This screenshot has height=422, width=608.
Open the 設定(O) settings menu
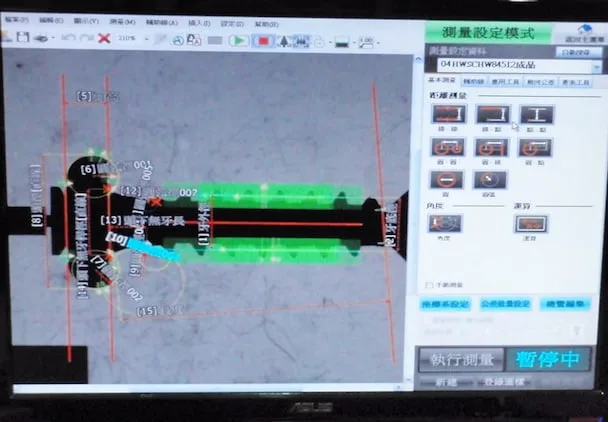point(233,24)
